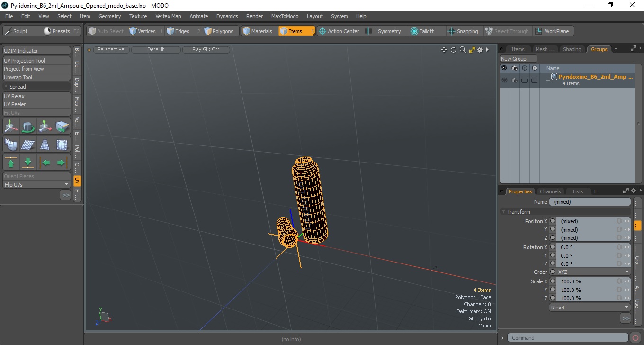Image resolution: width=644 pixels, height=345 pixels.
Task: Open the MaxToModo menu
Action: pyautogui.click(x=285, y=16)
